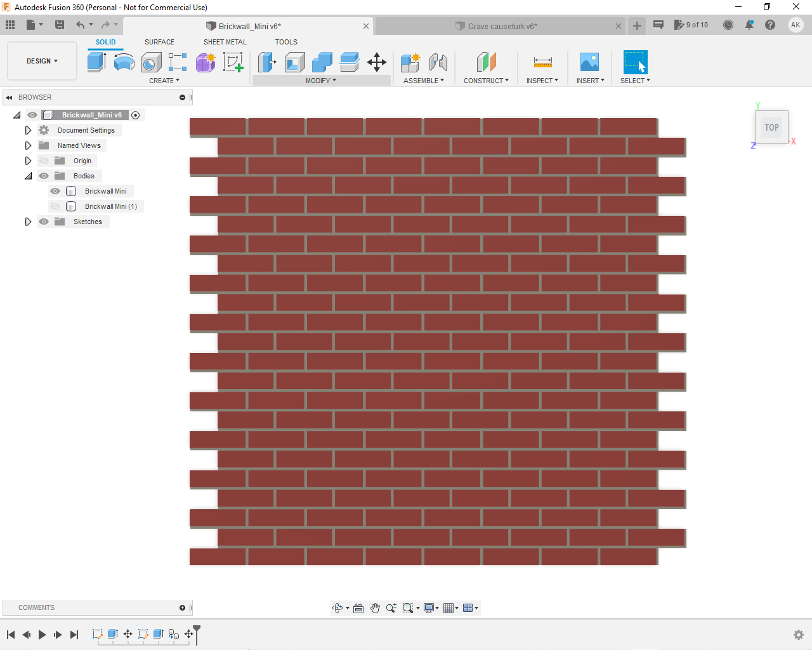Click the New Component icon
The width and height of the screenshot is (812, 650).
click(410, 62)
